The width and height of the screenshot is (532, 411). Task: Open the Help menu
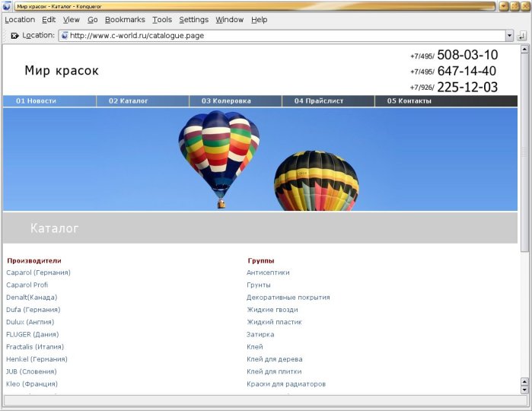pyautogui.click(x=260, y=20)
